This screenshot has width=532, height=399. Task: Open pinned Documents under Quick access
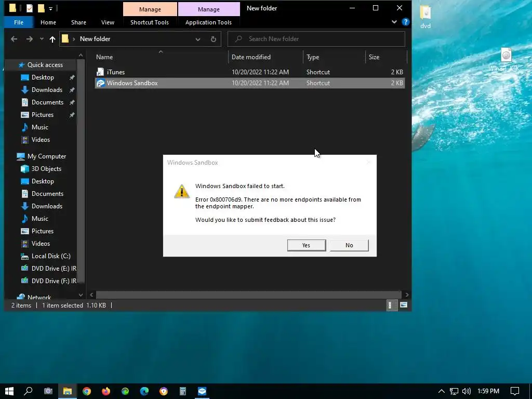coord(47,102)
